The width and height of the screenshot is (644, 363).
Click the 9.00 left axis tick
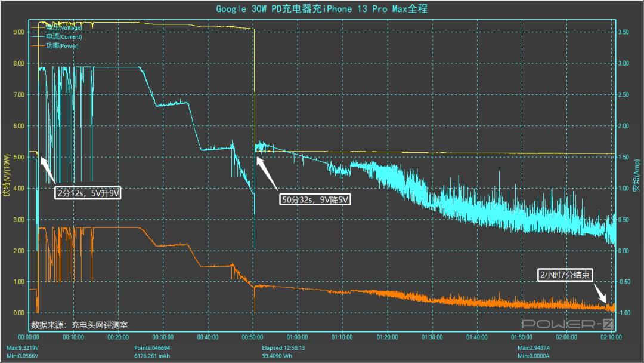(x=19, y=32)
